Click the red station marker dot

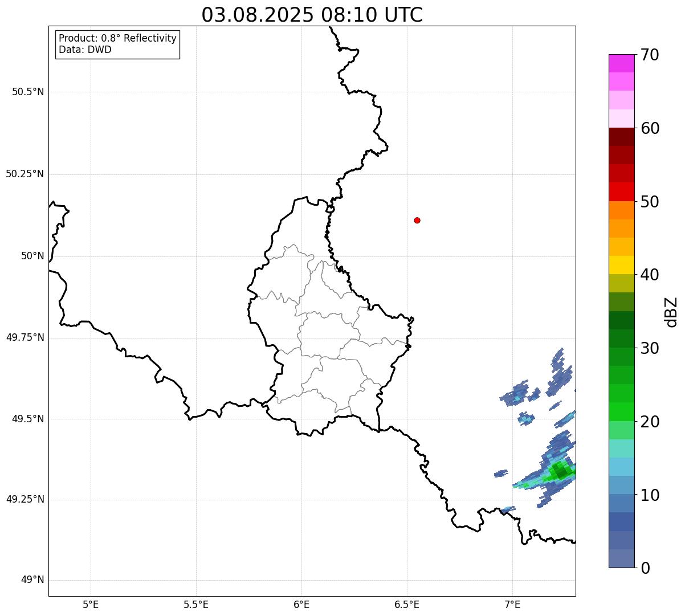417,220
